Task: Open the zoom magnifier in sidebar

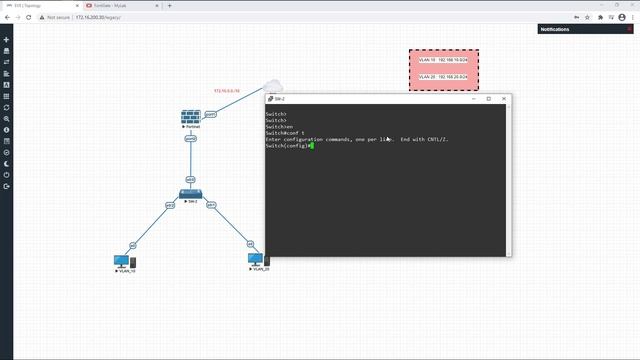Action: [6, 119]
